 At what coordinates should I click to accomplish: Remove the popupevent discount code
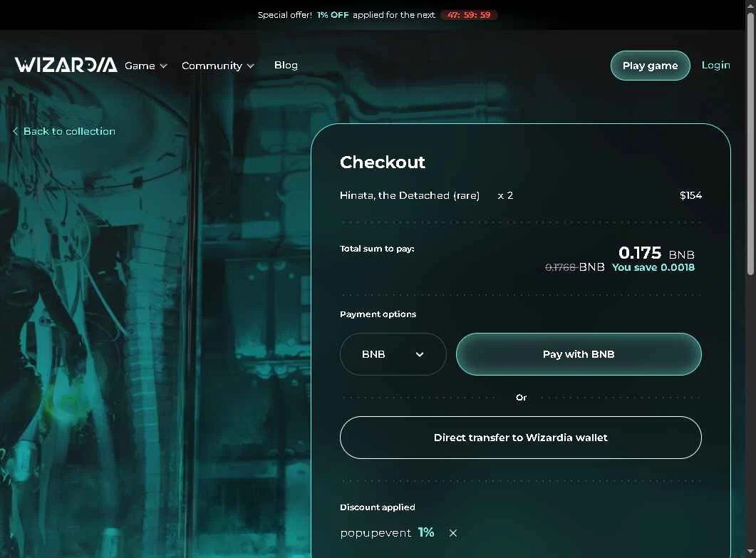(452, 533)
